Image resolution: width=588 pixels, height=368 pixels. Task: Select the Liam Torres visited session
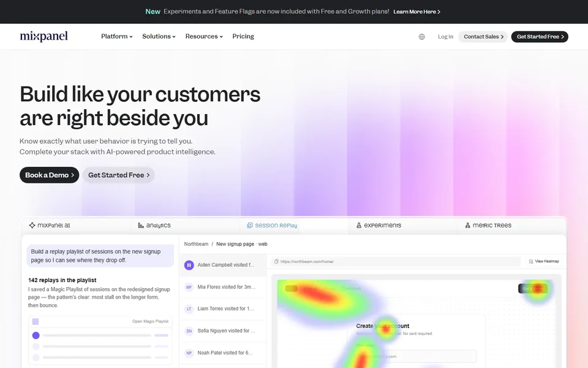click(223, 309)
